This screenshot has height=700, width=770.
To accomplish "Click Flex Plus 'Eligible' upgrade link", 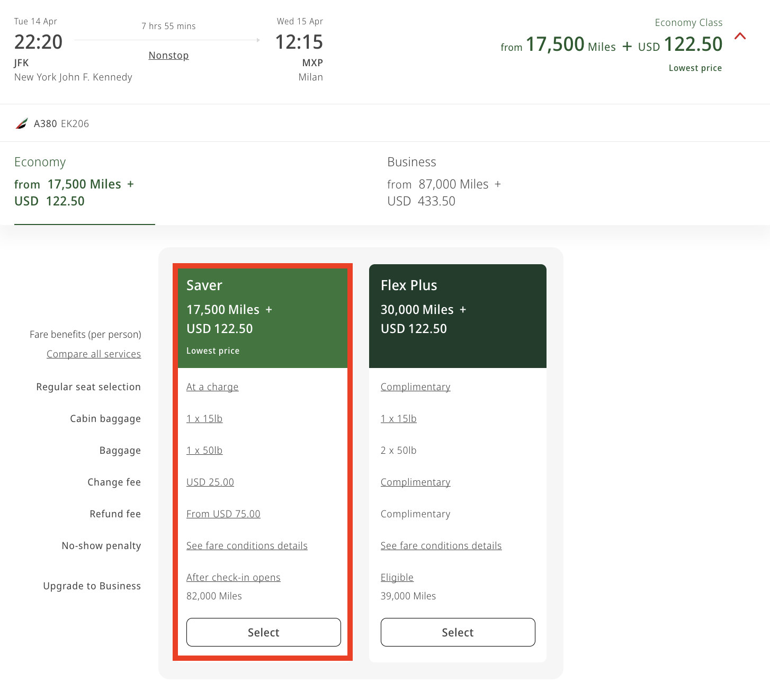I will 397,578.
